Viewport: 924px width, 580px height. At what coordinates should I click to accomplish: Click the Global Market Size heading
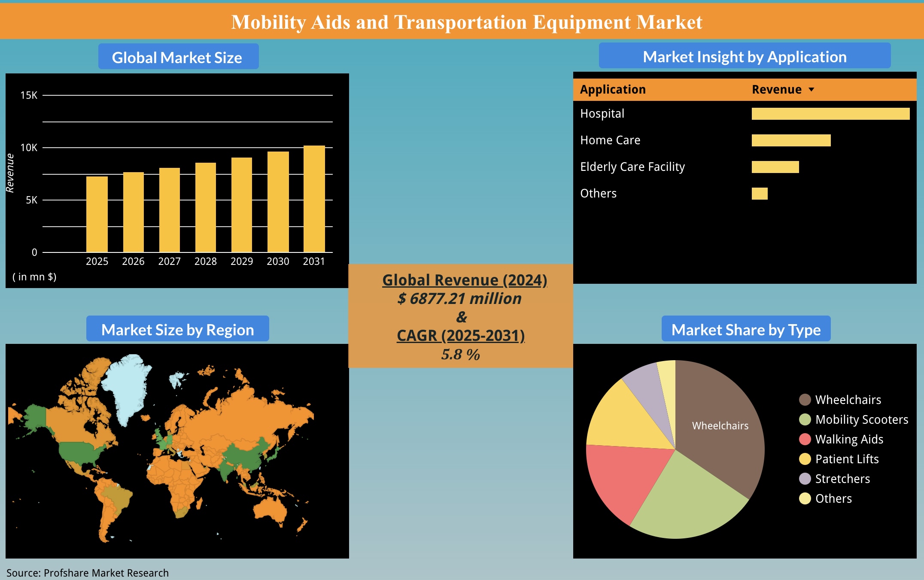pos(178,57)
